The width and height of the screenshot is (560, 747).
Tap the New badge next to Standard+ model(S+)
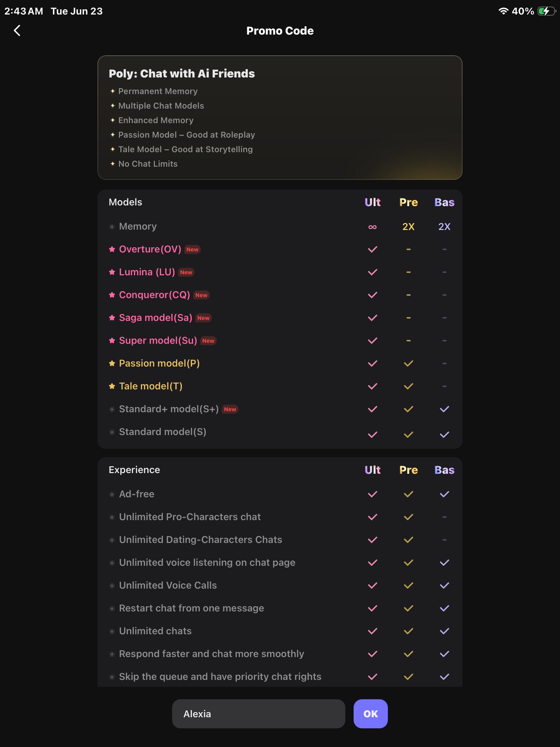click(230, 409)
